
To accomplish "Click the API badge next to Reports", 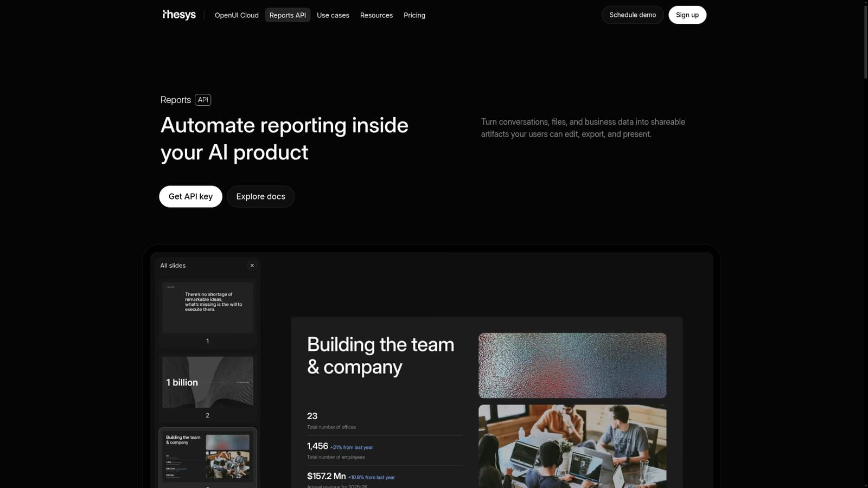I will coord(203,100).
